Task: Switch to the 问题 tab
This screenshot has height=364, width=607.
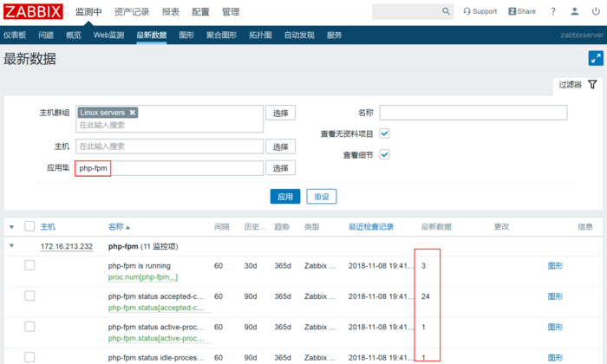Action: tap(46, 36)
